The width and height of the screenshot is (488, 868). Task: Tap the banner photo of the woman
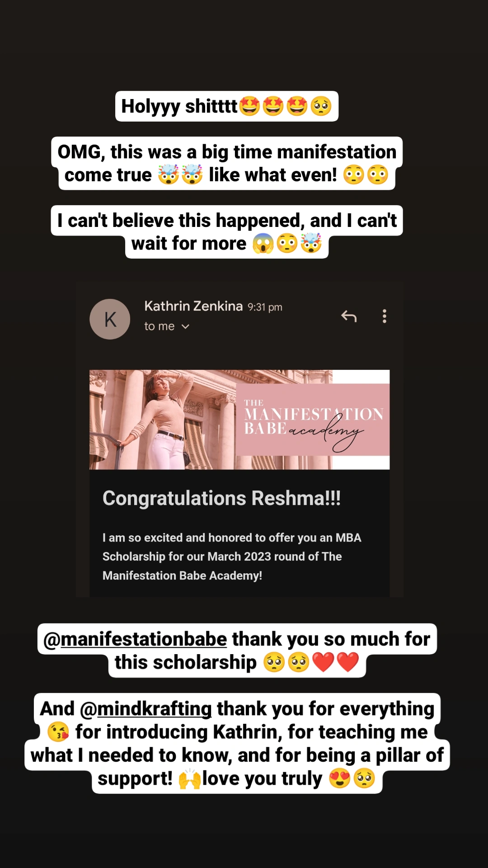pos(163,420)
